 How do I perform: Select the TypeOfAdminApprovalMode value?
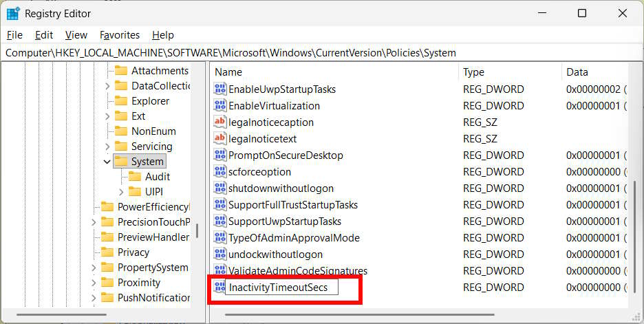pos(294,238)
